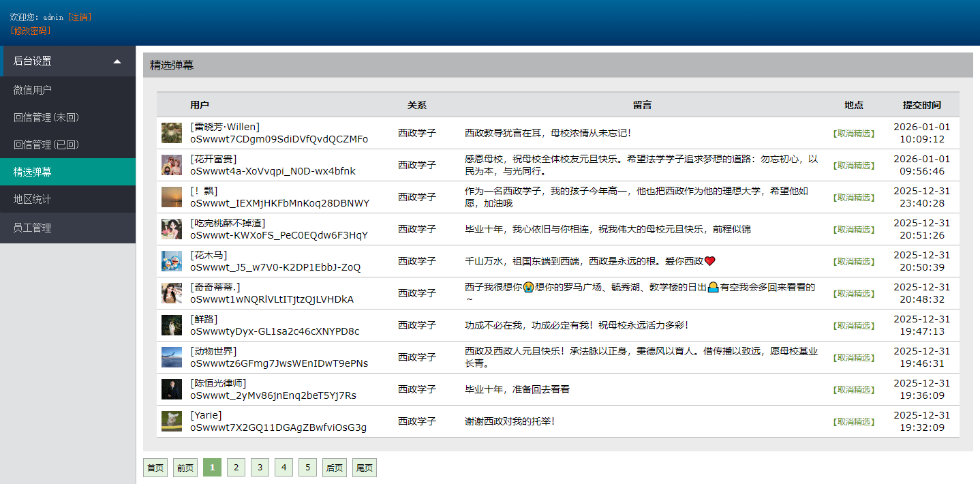The height and width of the screenshot is (484, 980).
Task: Collapse the 后台设置 sidebar section arrow
Action: coord(117,61)
